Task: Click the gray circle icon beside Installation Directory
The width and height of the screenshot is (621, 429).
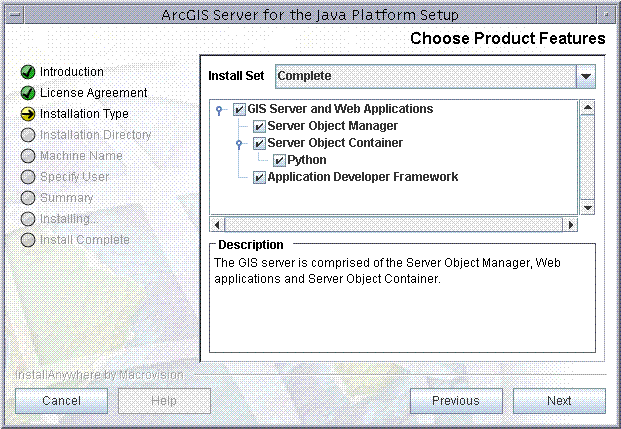Action: coord(28,135)
